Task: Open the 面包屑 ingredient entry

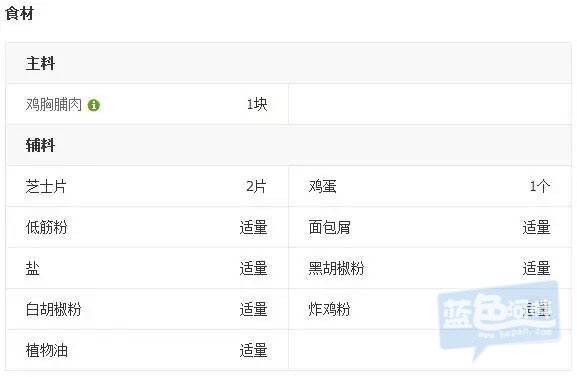Action: tap(330, 227)
